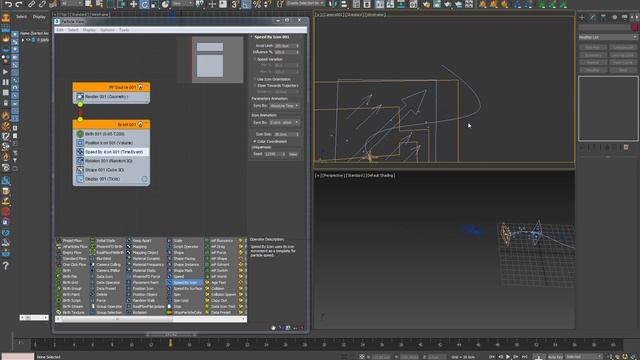Open Tools menu in Particle View
Viewport: 640px width, 360px height.
(124, 30)
